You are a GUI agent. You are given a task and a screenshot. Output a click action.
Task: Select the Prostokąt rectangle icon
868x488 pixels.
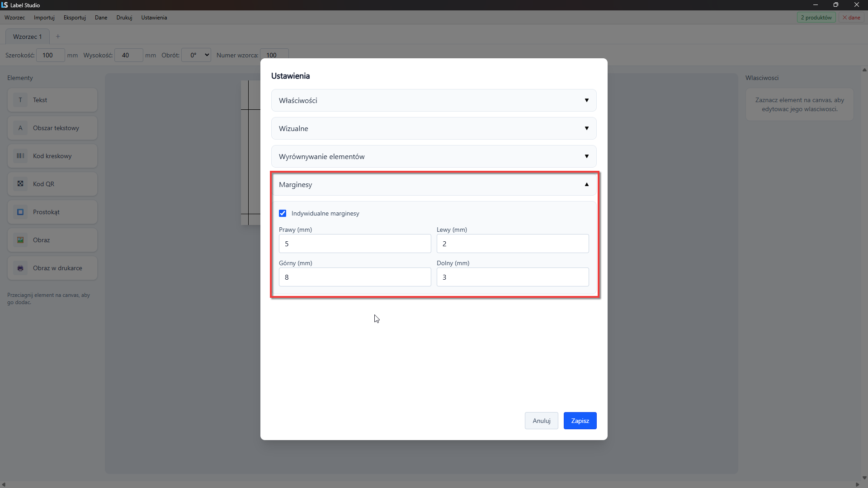(20, 212)
